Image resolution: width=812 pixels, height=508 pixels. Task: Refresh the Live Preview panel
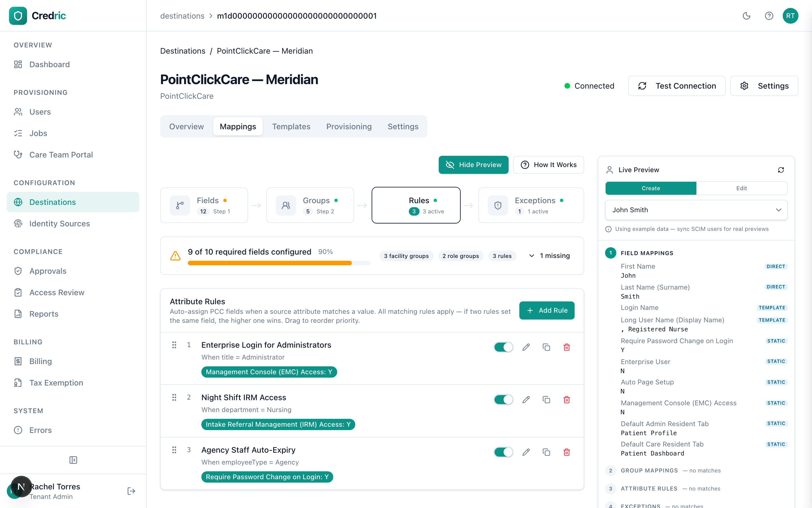click(x=781, y=170)
